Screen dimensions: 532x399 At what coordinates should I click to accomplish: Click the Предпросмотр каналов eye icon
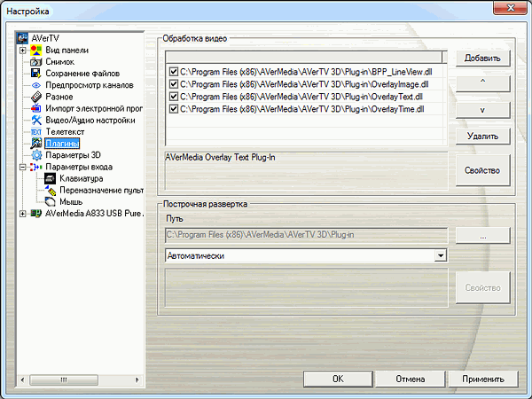(x=36, y=85)
